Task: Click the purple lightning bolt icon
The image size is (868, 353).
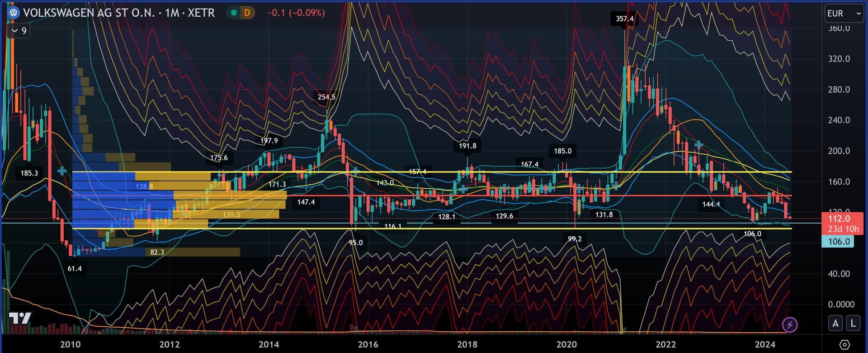Action: point(790,324)
